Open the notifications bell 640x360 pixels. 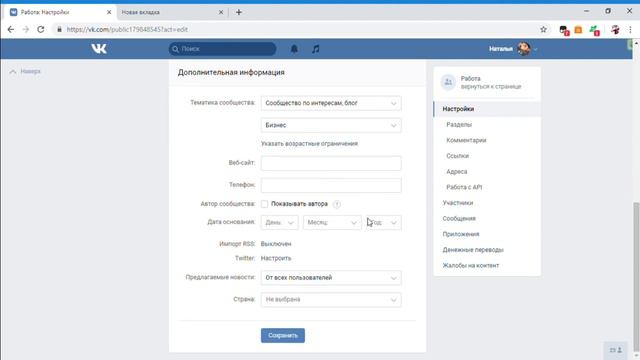pyautogui.click(x=294, y=49)
